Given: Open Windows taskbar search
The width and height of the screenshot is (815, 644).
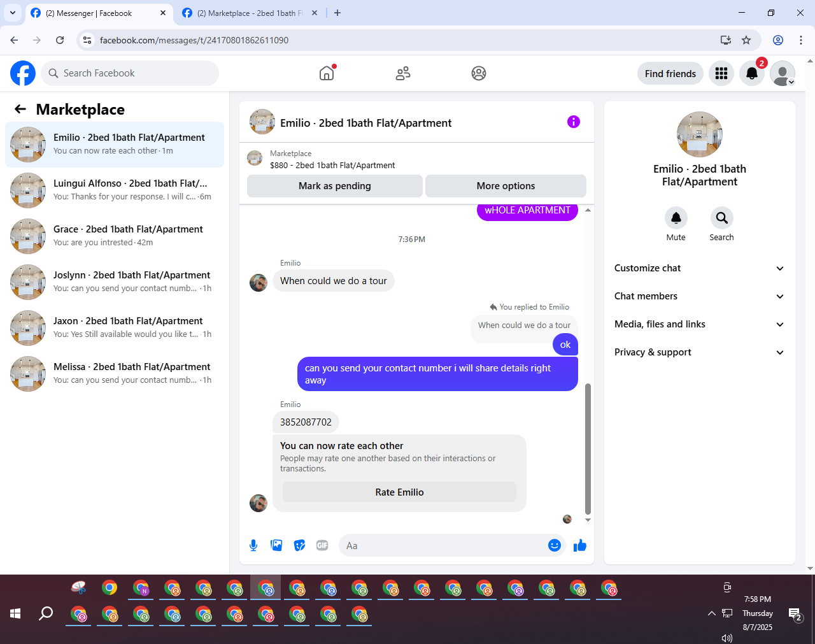Looking at the screenshot, I should pyautogui.click(x=46, y=613).
